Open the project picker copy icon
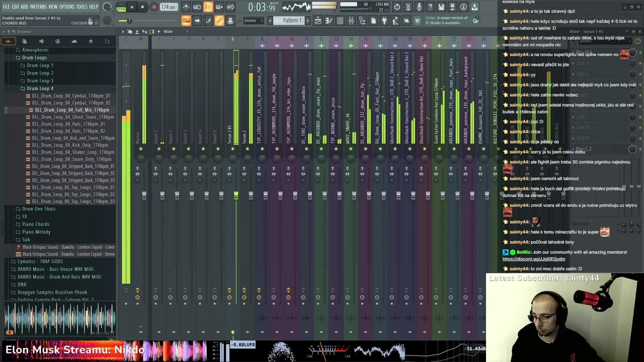This screenshot has height=362, width=644. [x=373, y=21]
